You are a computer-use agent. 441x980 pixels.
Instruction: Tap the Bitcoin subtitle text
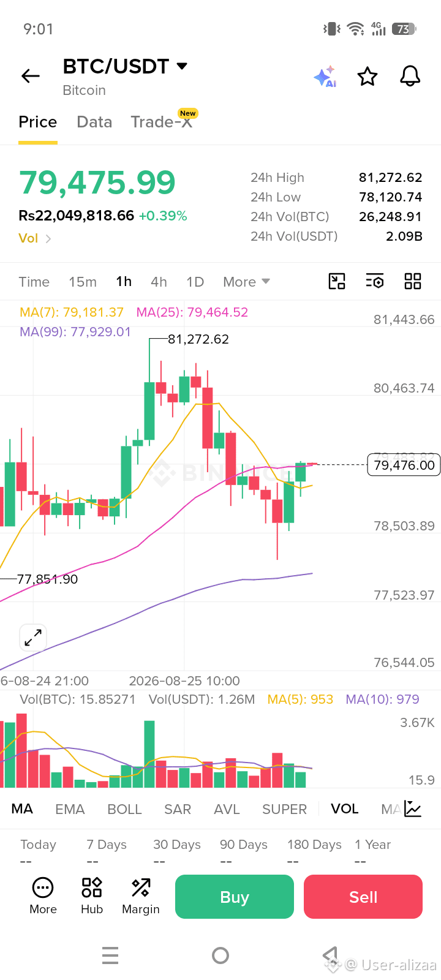85,91
